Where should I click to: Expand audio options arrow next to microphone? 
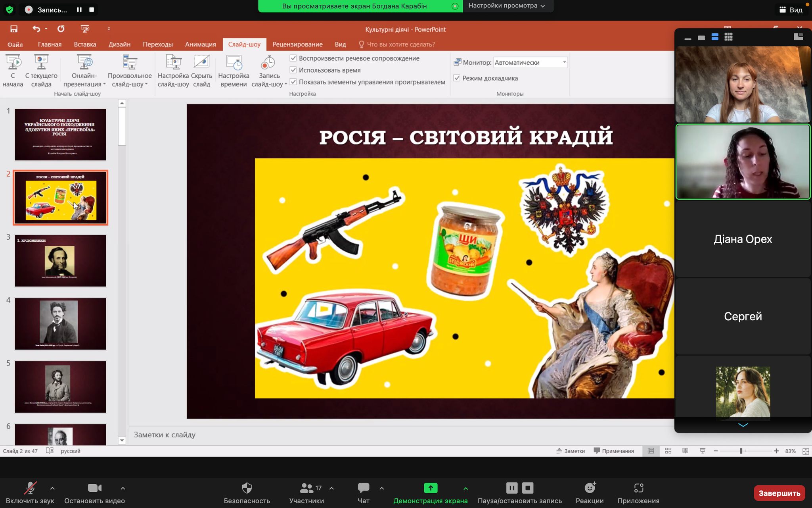click(x=52, y=489)
